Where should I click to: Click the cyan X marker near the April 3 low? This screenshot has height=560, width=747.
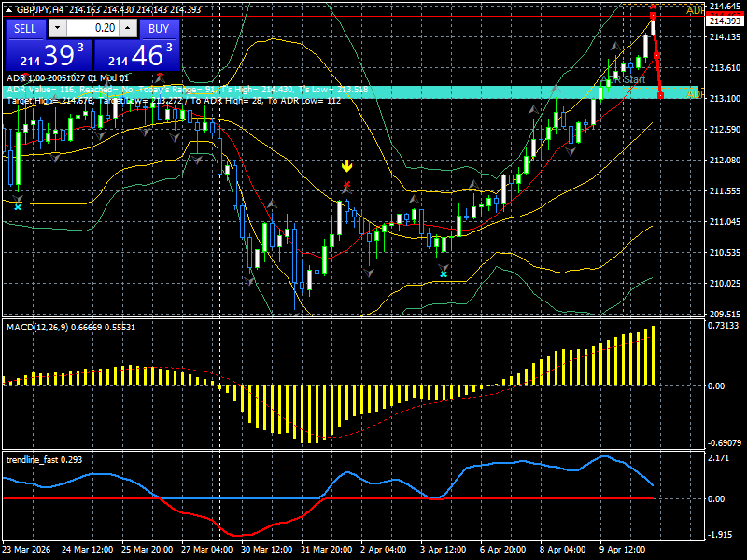coord(443,273)
